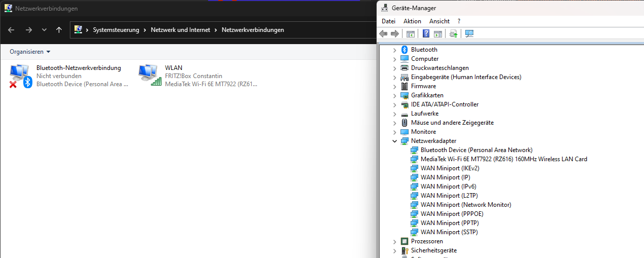The height and width of the screenshot is (258, 644).
Task: Click scan for hardware changes icon
Action: point(469,33)
